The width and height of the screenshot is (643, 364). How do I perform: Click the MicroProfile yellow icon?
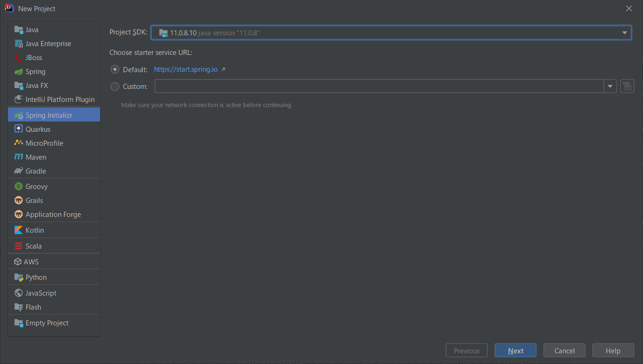19,143
